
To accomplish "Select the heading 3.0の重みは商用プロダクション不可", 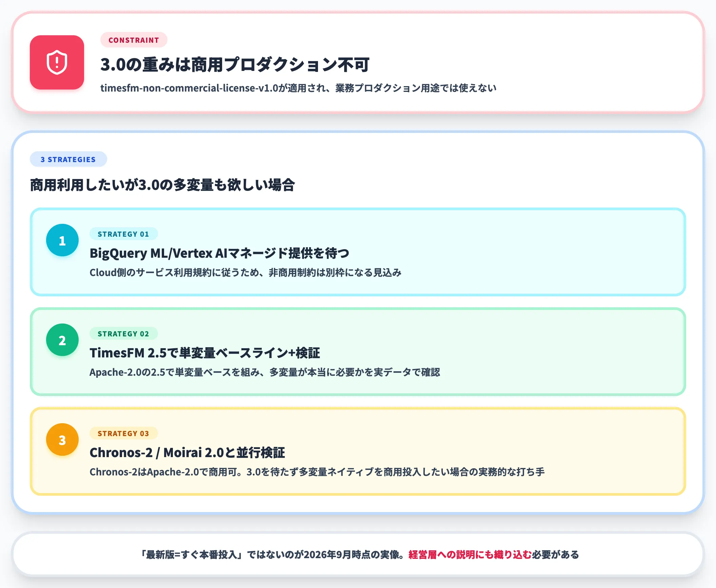I will tap(235, 65).
